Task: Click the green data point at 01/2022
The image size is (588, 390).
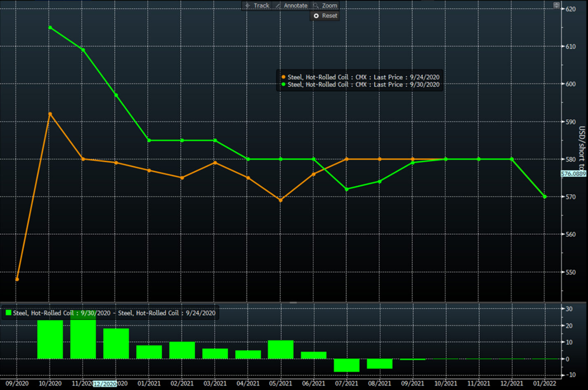Action: (545, 197)
